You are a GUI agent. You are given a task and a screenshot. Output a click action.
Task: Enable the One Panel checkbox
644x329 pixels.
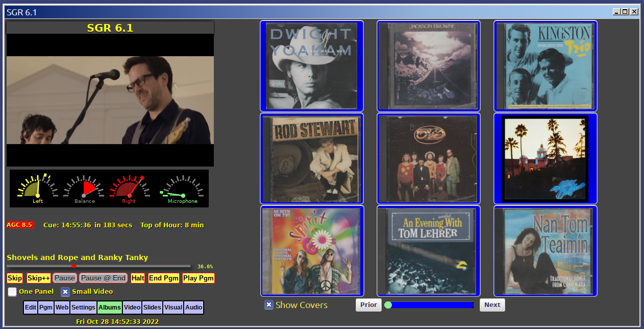12,292
